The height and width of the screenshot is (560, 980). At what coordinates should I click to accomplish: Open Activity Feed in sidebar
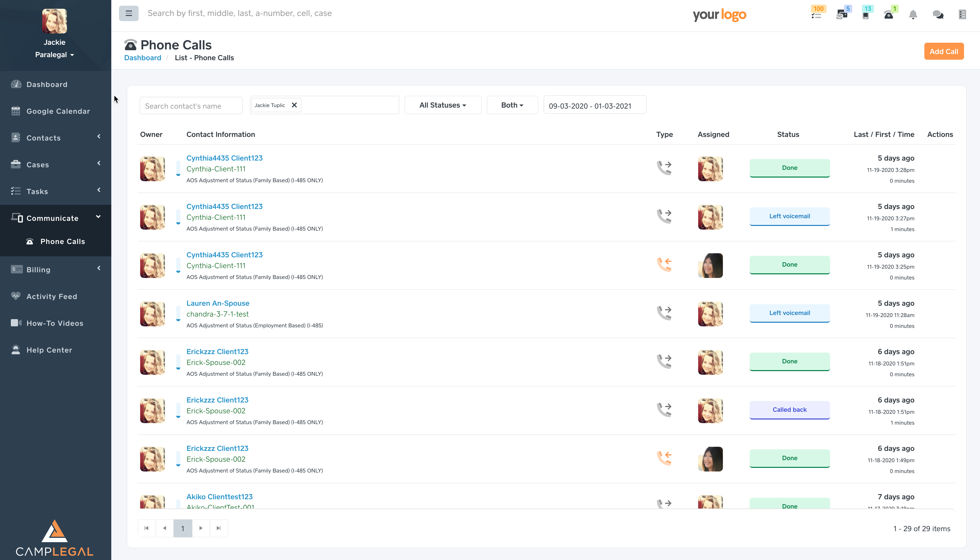[52, 296]
